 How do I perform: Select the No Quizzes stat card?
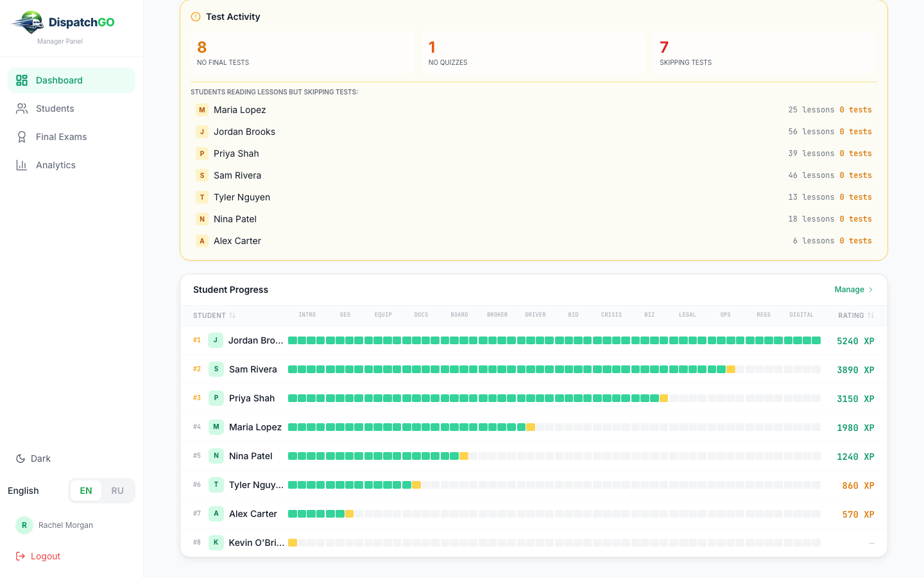coord(534,53)
